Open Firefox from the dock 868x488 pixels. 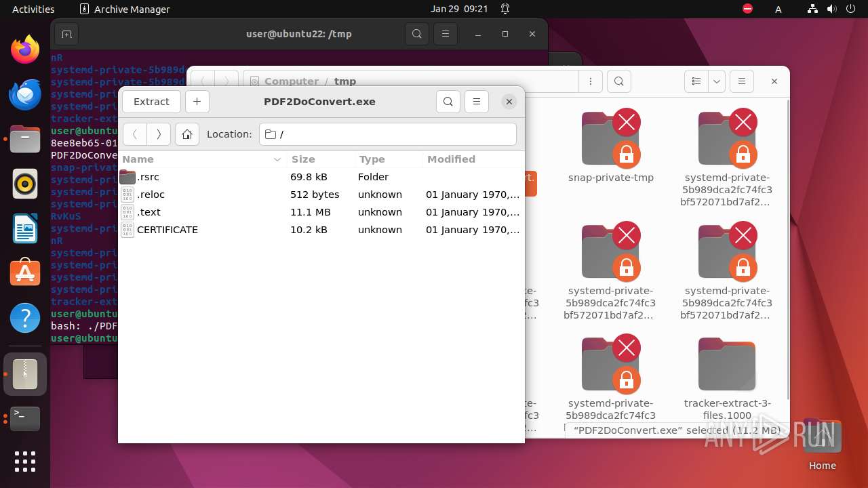[x=25, y=49]
